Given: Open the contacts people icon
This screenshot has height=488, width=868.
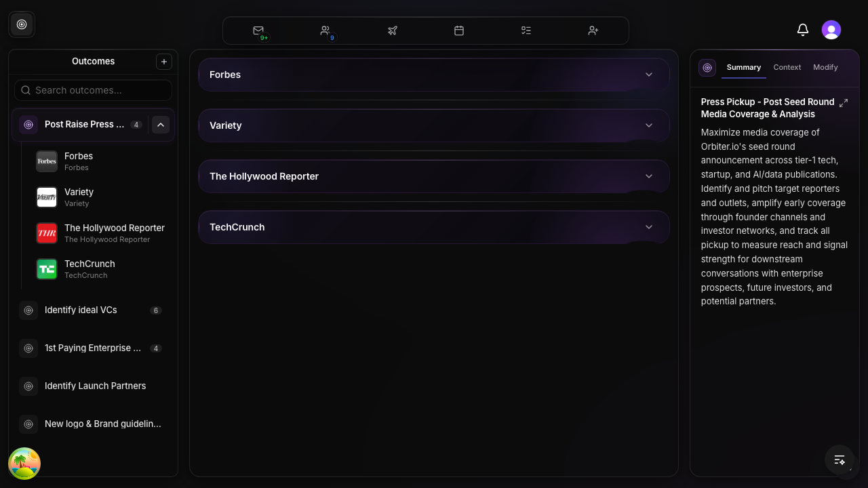Looking at the screenshot, I should coord(325,30).
